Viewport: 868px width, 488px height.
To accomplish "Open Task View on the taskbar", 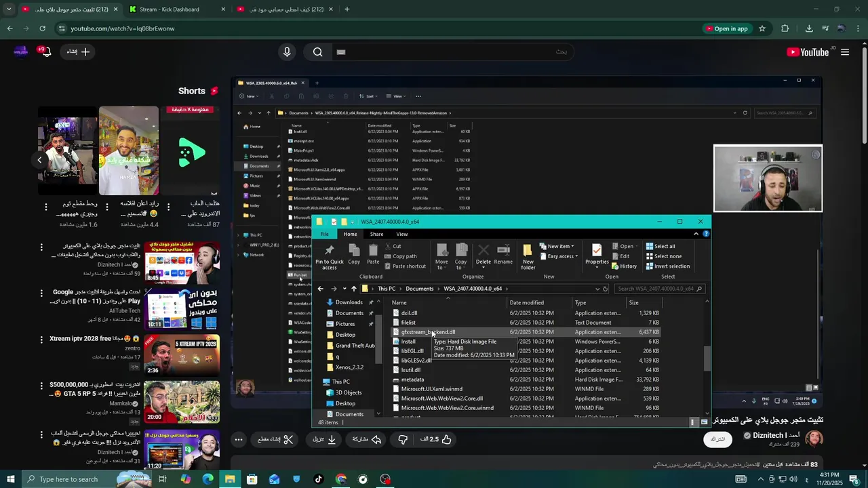I will click(x=163, y=479).
